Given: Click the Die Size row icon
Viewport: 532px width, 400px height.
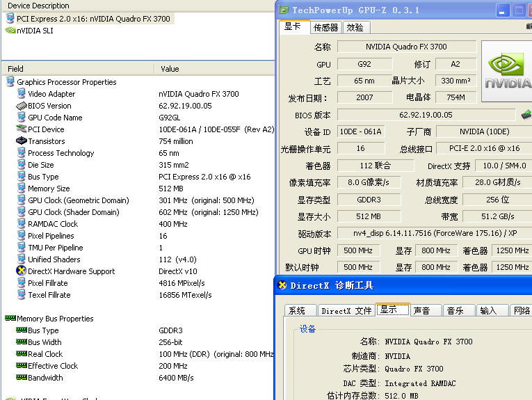Looking at the screenshot, I should [21, 165].
